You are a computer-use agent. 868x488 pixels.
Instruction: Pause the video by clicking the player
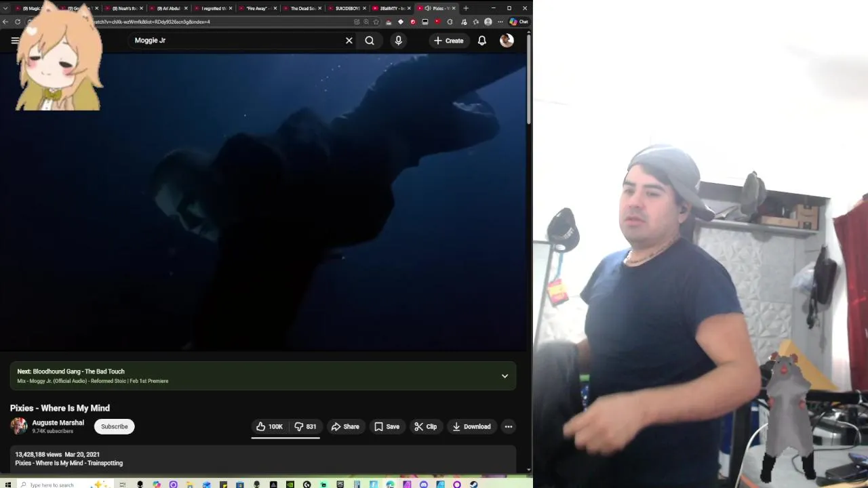tap(263, 203)
